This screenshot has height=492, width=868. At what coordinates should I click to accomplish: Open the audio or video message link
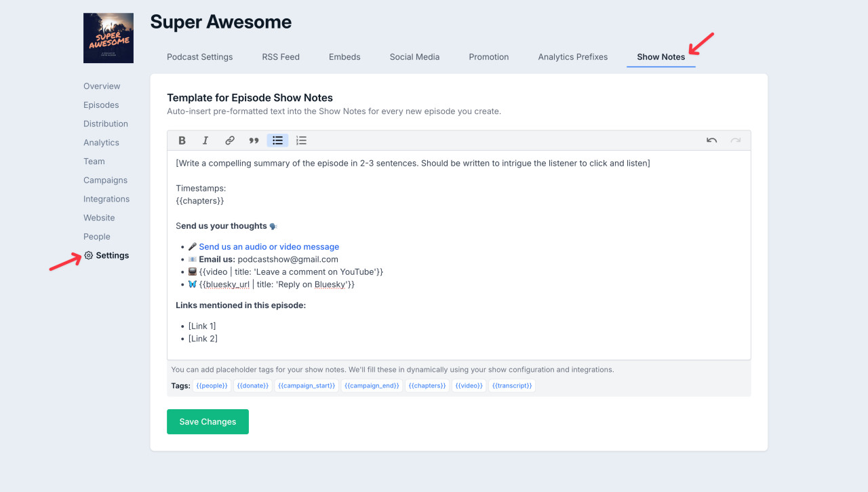click(269, 247)
